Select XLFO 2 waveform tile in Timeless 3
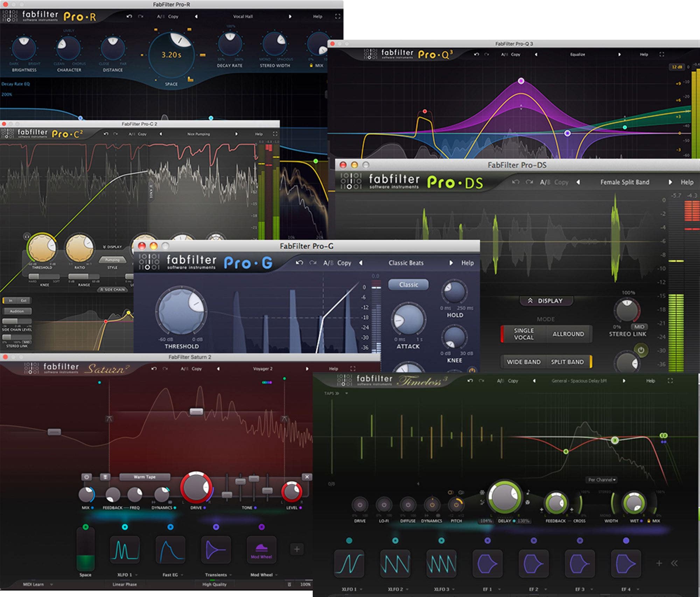Screen dimensions: 700x597 tap(395, 563)
